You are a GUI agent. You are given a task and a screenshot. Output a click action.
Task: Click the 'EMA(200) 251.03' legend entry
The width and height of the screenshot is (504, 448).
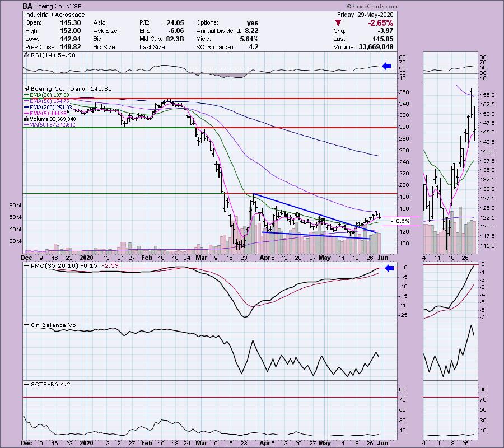click(52, 108)
